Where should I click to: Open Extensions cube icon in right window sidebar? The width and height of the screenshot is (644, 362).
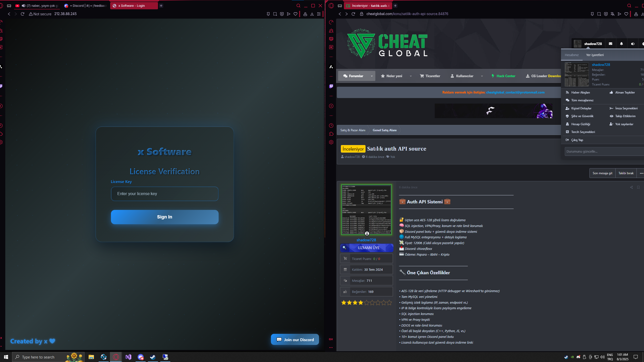(x=331, y=134)
